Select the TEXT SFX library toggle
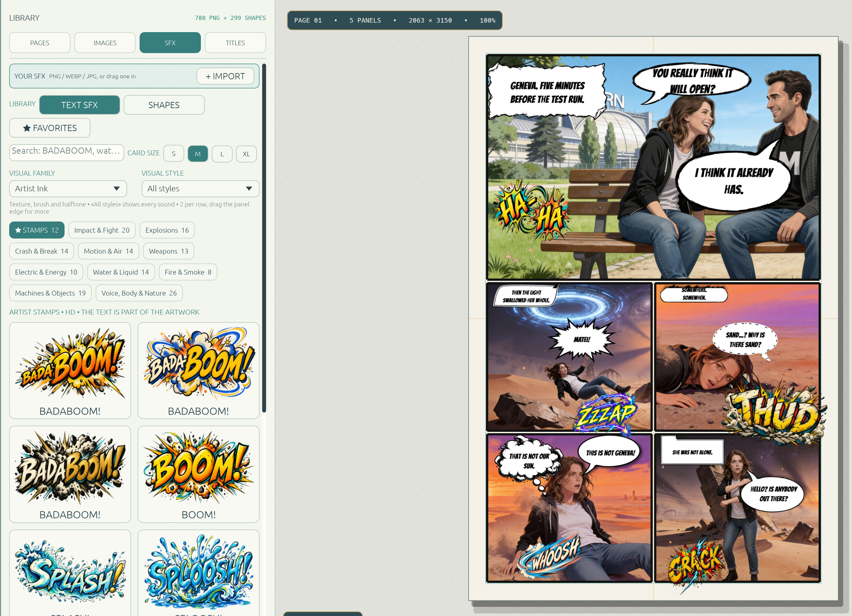 click(79, 105)
